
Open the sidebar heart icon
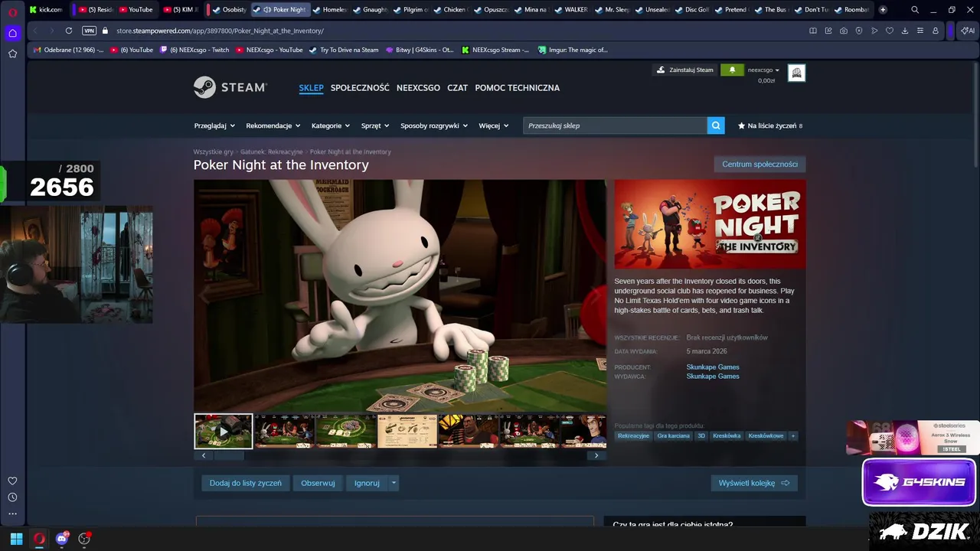12,481
